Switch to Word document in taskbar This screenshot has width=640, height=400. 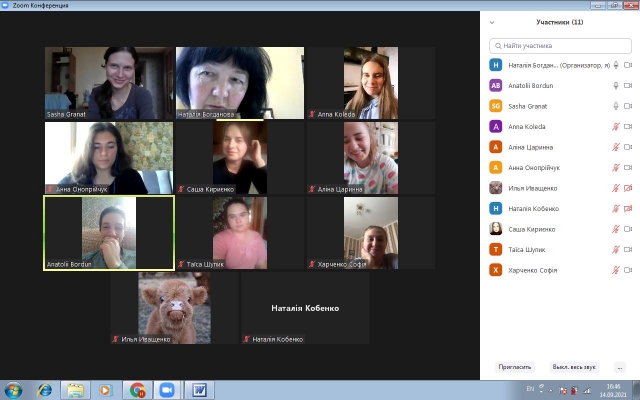[x=200, y=390]
